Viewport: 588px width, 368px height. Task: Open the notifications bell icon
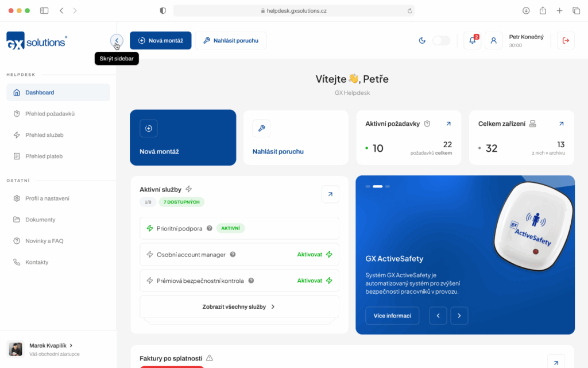[472, 40]
